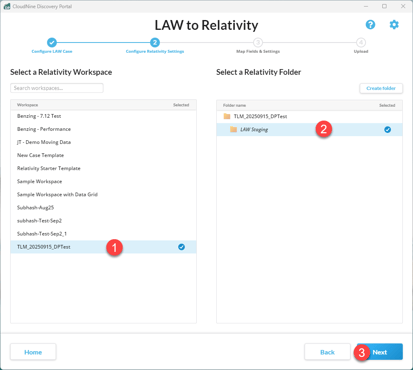Click the LAW Staging folder icon
Screen dimensions: 413x370
click(233, 129)
